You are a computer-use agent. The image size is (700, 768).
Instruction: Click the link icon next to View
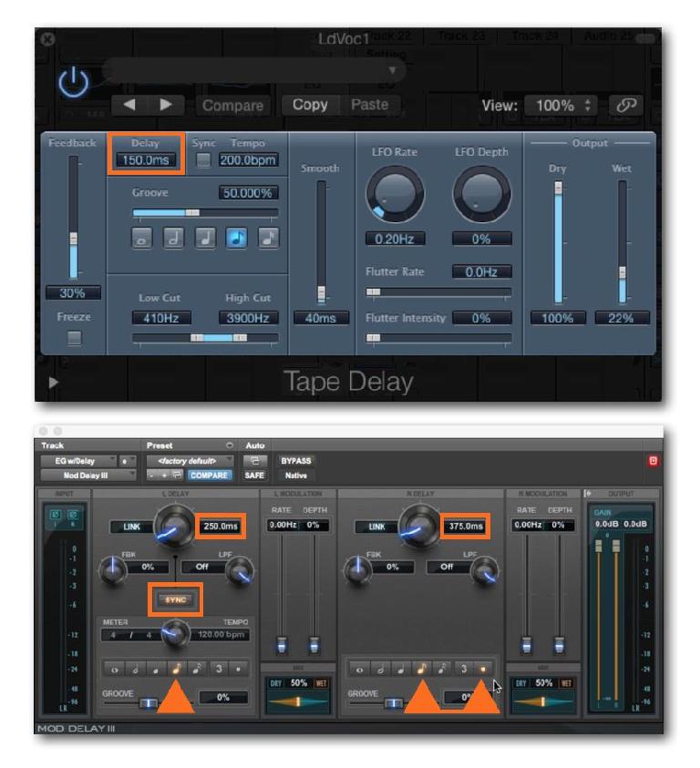(626, 105)
